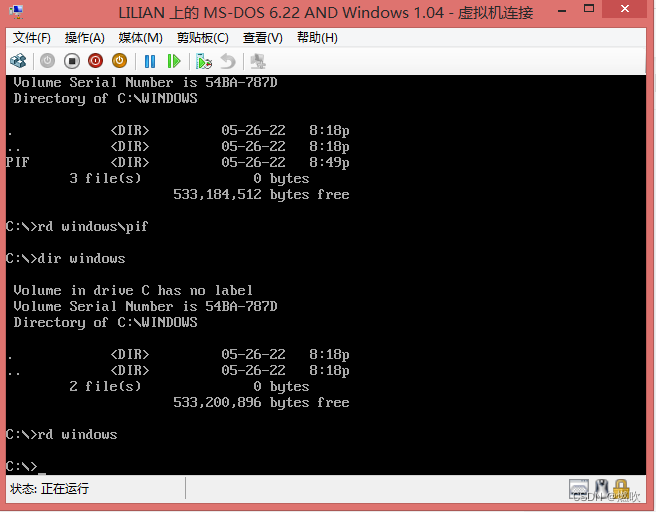
Task: Close the virtual machine connection window
Action: pos(625,9)
